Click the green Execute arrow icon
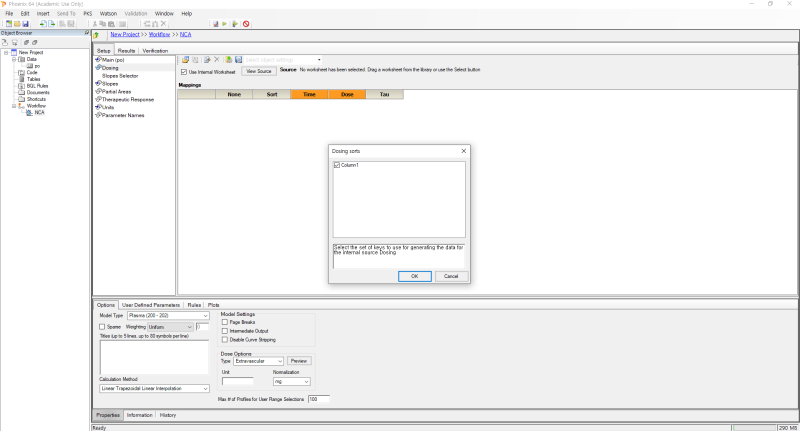This screenshot has width=800, height=431. (224, 24)
